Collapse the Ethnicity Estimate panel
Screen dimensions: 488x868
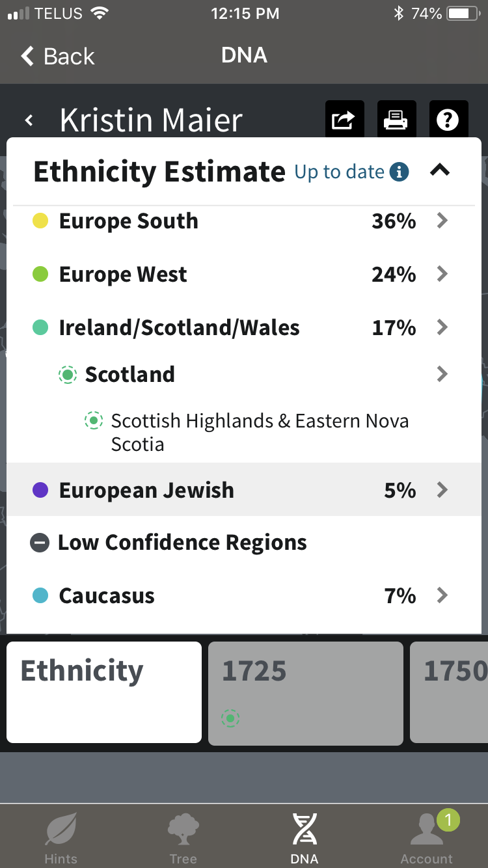441,171
